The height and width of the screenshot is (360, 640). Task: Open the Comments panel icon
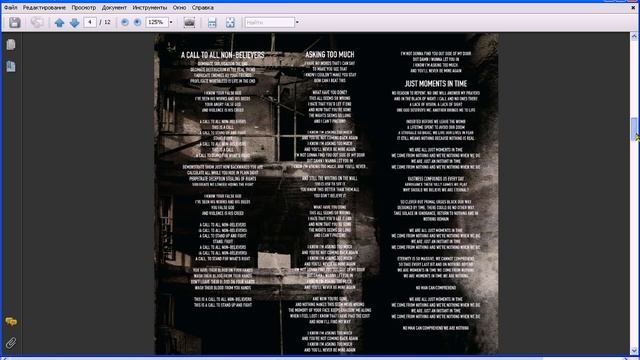[x=11, y=322]
